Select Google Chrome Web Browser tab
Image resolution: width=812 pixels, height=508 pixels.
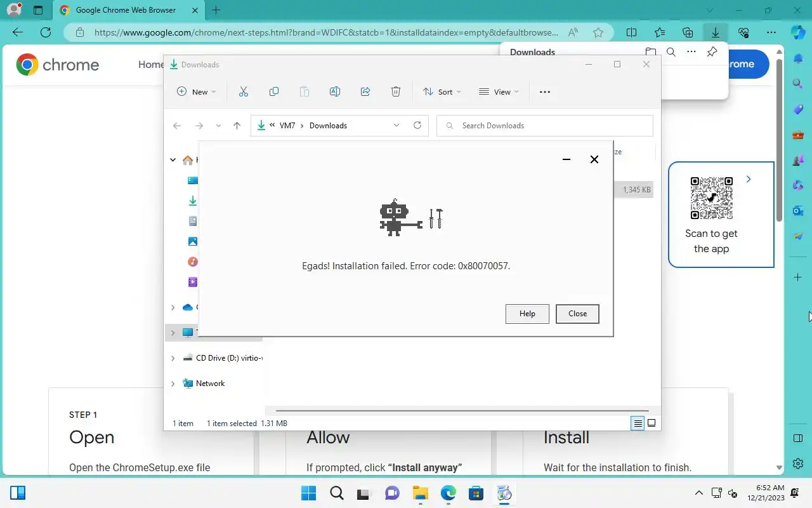click(129, 10)
